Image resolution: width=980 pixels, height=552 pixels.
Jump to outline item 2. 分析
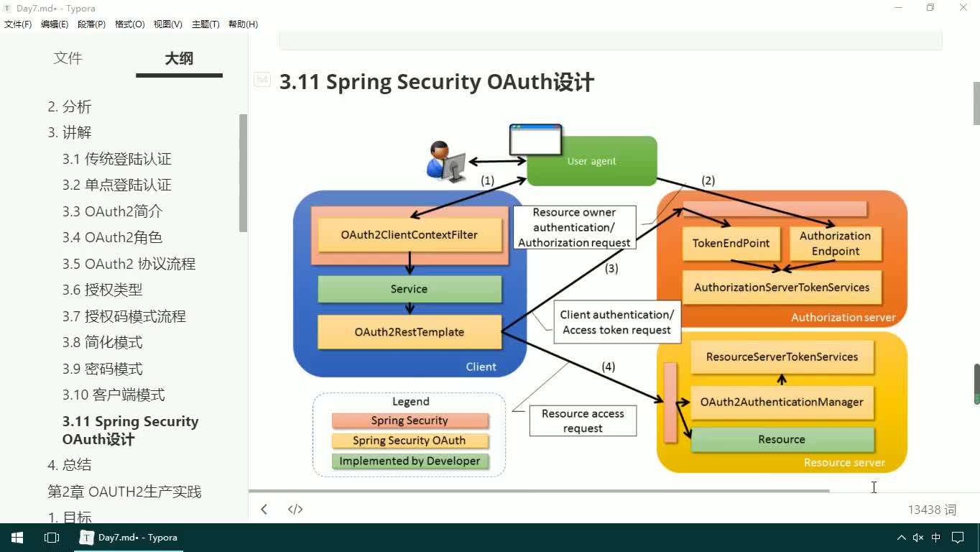click(x=70, y=106)
